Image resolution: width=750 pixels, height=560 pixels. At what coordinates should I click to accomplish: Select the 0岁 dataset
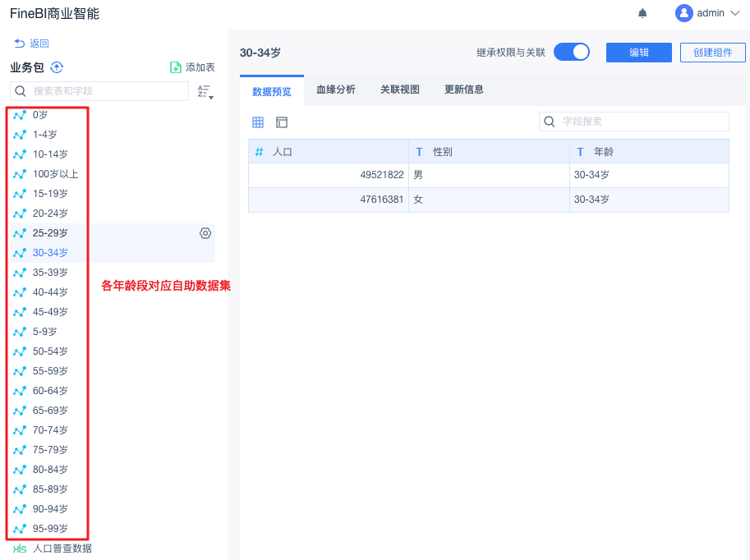click(x=40, y=115)
